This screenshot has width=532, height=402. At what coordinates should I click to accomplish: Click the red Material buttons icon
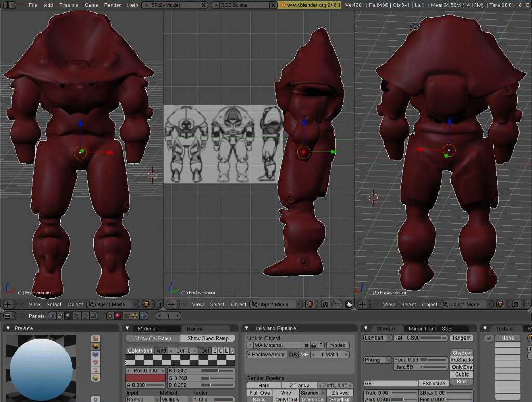[118, 316]
